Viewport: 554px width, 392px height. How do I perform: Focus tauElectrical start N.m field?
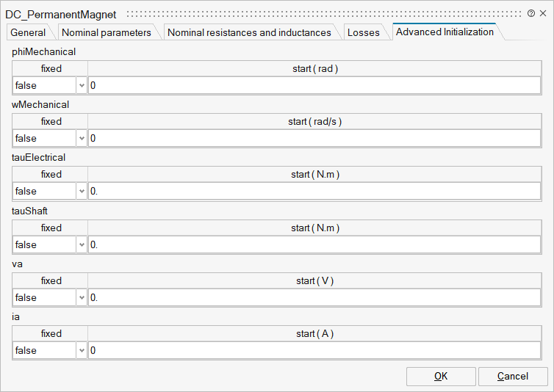coord(314,192)
